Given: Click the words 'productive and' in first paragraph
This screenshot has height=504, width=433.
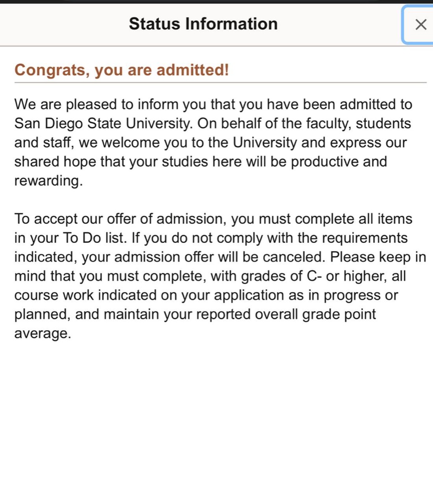Looking at the screenshot, I should click(x=339, y=162).
